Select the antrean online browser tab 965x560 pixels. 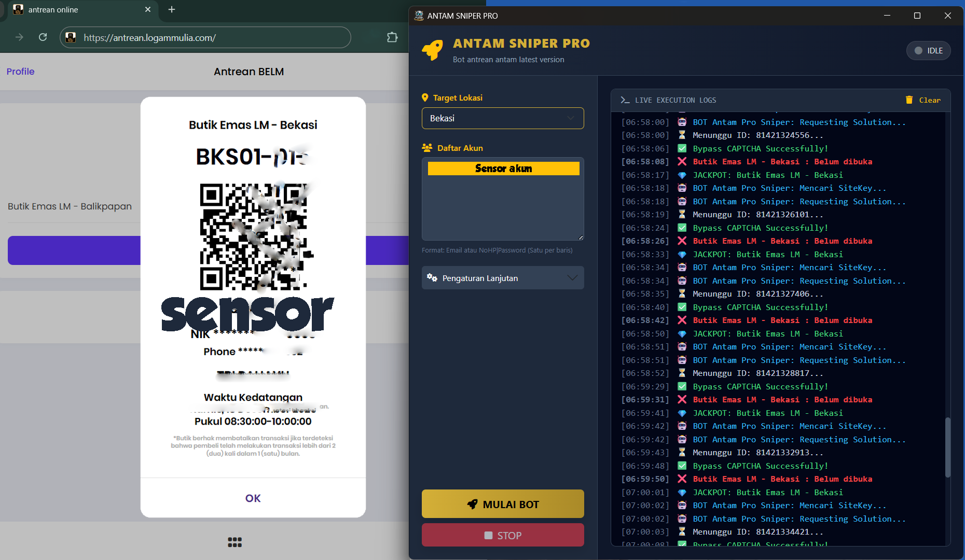pyautogui.click(x=83, y=10)
